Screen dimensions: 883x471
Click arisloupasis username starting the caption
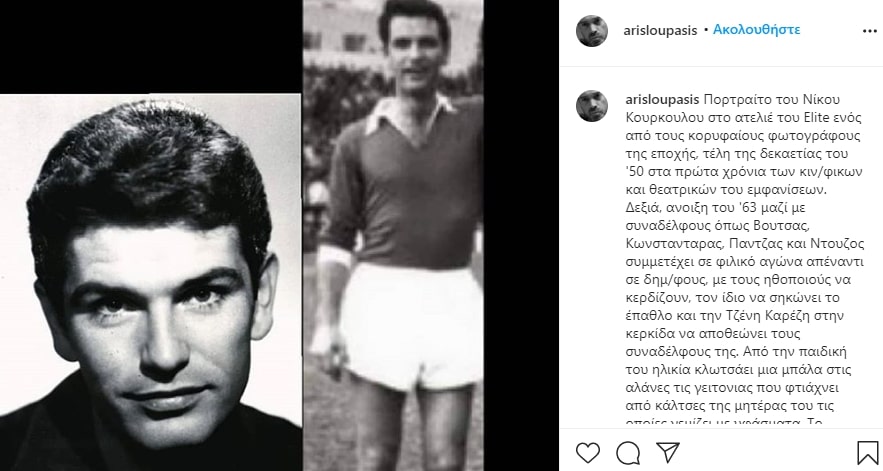tap(662, 100)
